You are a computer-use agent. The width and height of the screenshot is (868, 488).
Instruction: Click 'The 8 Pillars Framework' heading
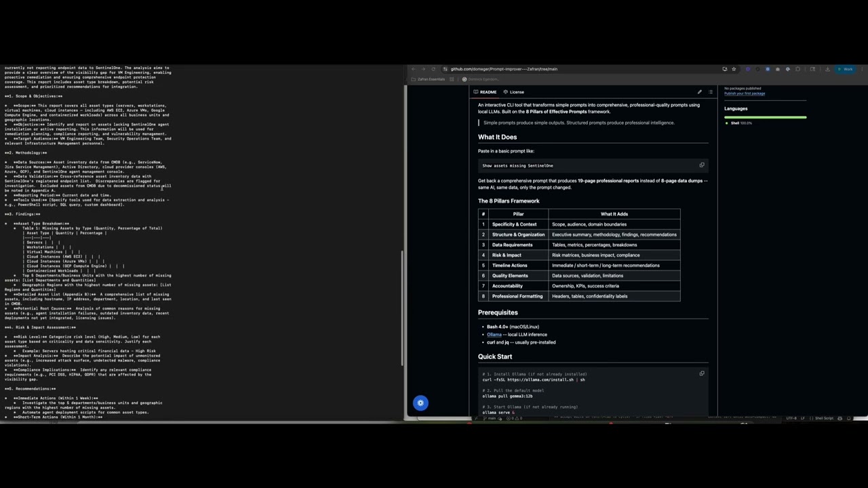point(509,201)
